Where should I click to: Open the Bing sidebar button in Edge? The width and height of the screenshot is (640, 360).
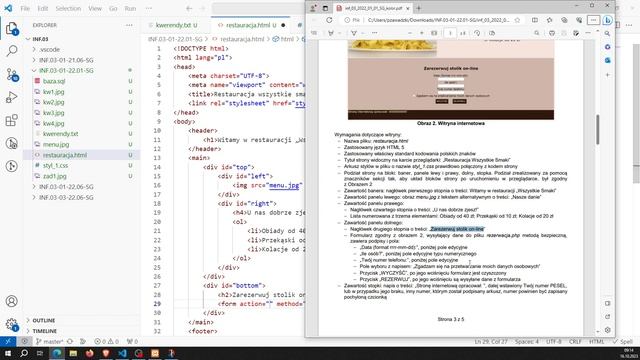click(608, 20)
